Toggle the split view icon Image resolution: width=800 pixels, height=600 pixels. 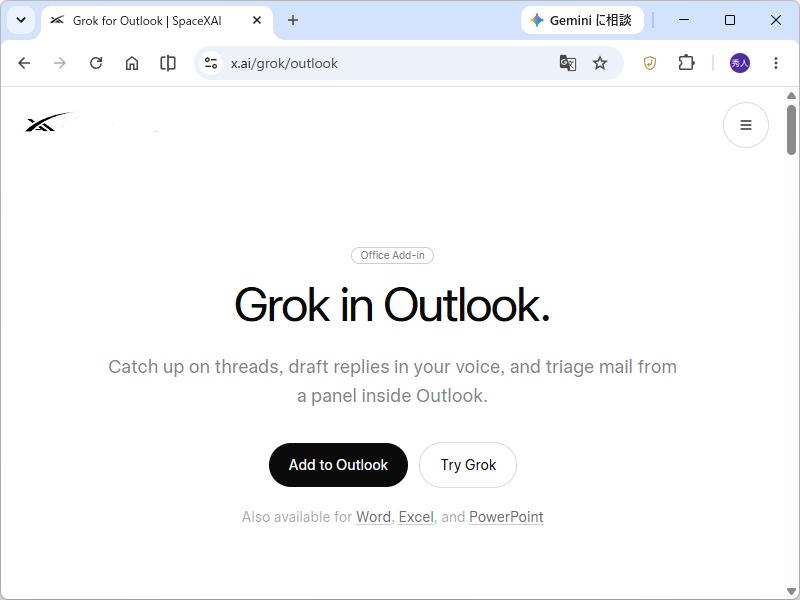[168, 63]
